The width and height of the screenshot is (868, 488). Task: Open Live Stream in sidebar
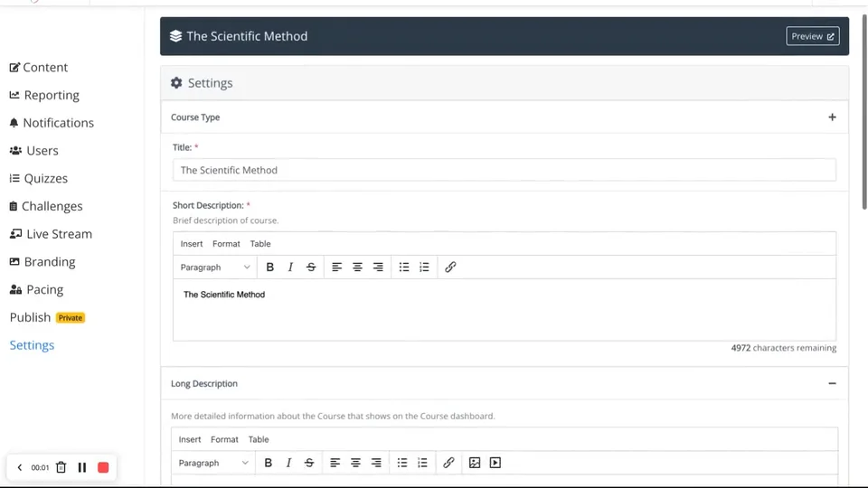point(51,234)
